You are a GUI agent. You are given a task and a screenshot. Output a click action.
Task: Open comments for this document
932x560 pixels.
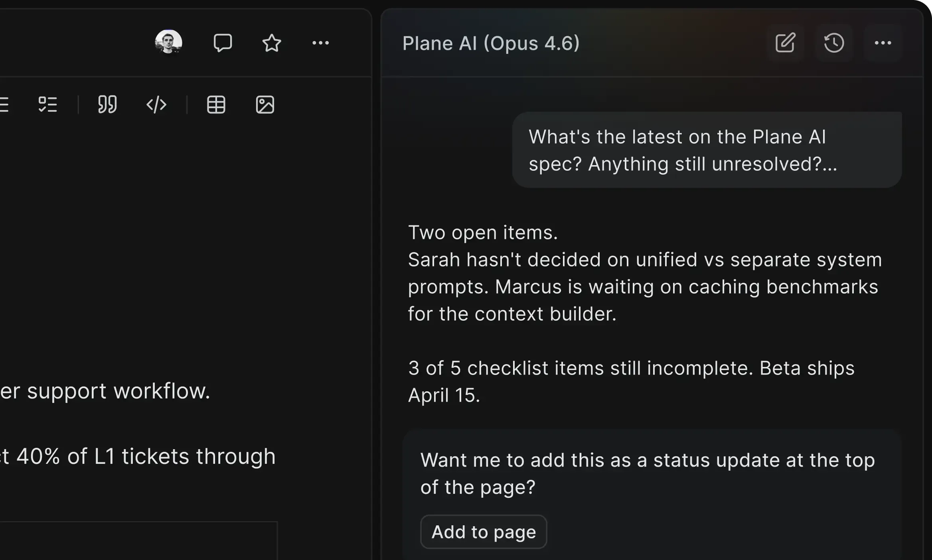223,43
